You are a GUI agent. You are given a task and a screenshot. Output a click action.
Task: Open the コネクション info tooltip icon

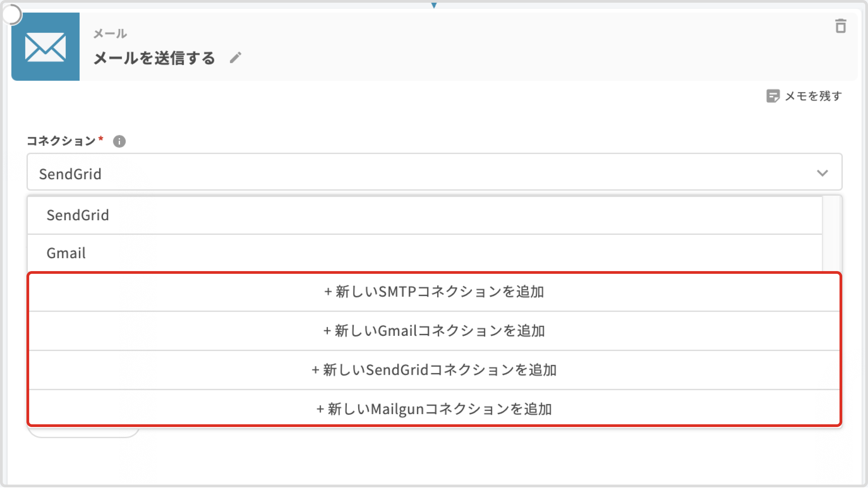119,141
